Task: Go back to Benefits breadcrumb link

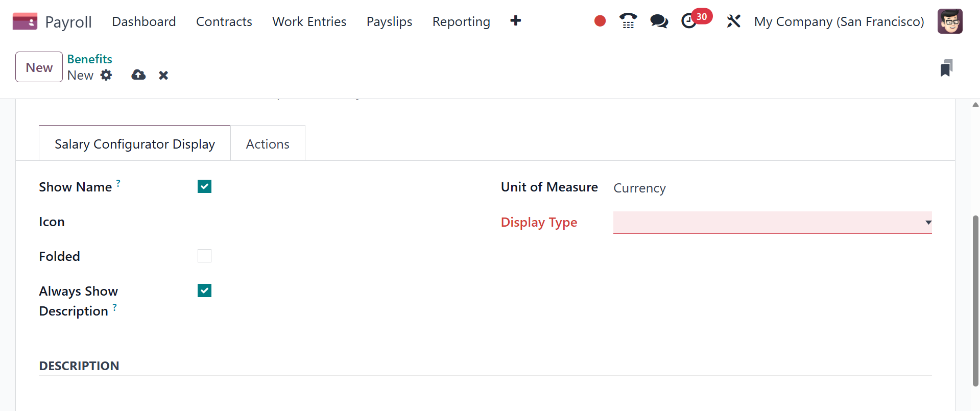Action: (x=90, y=59)
